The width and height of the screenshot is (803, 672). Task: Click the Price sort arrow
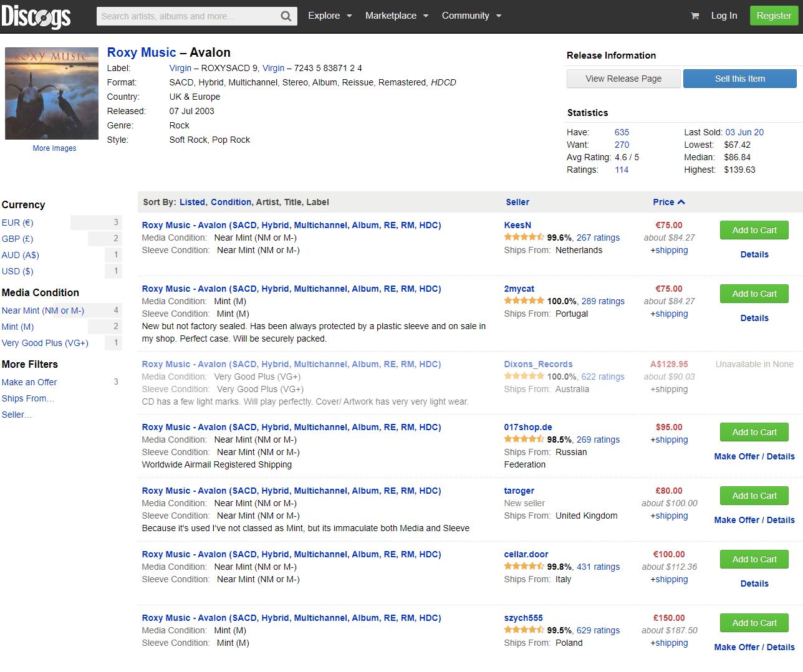[x=681, y=202]
